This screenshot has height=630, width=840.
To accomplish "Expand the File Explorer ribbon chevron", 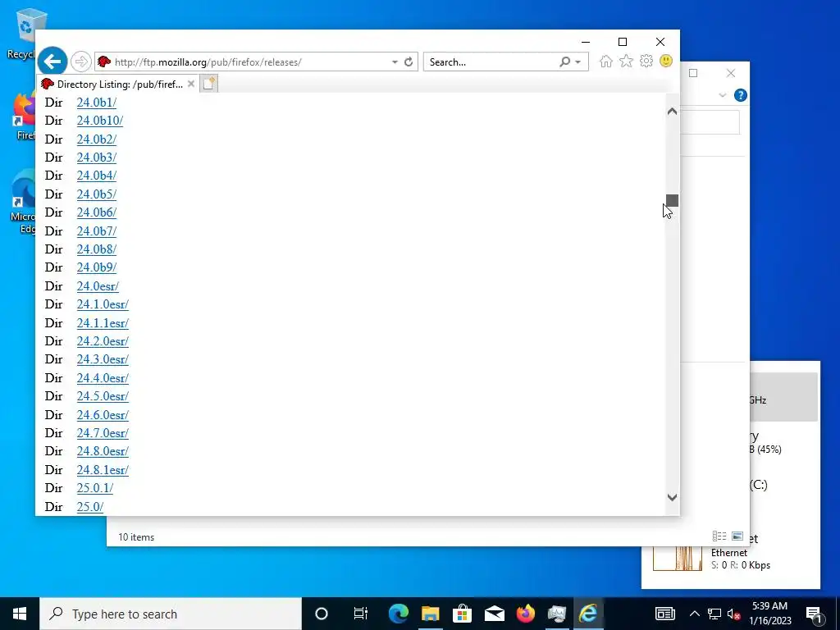I will [722, 95].
